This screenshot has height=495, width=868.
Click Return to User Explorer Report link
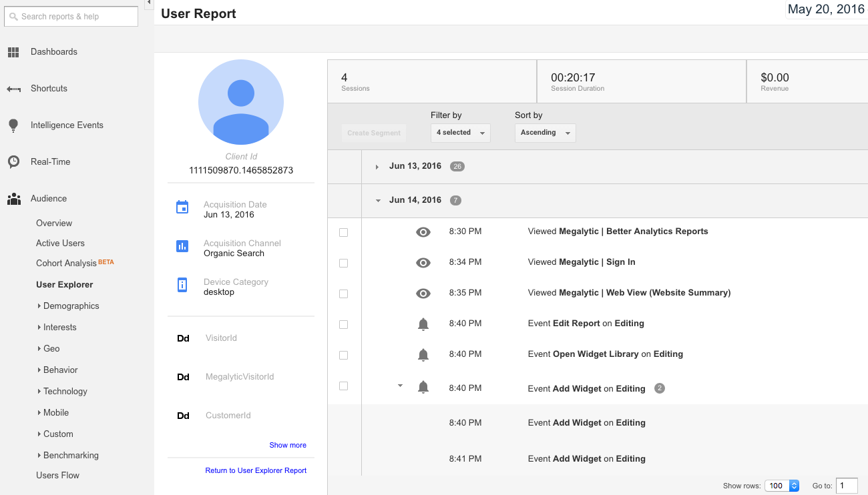tap(256, 470)
